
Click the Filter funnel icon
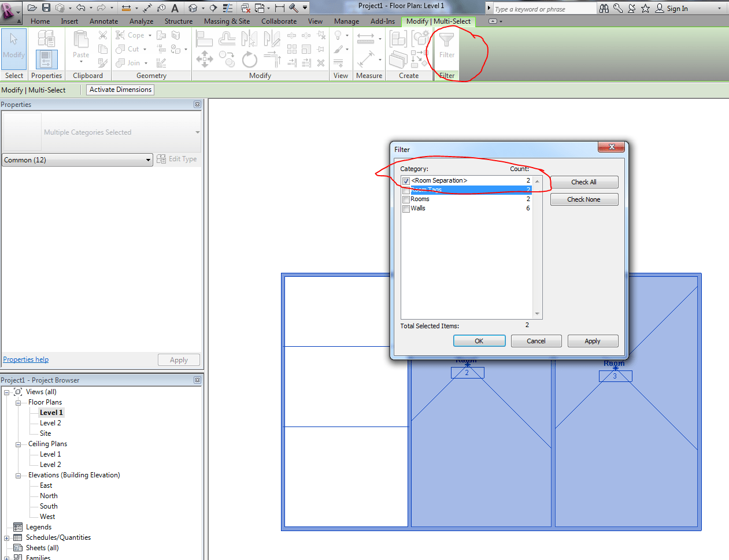pos(447,39)
